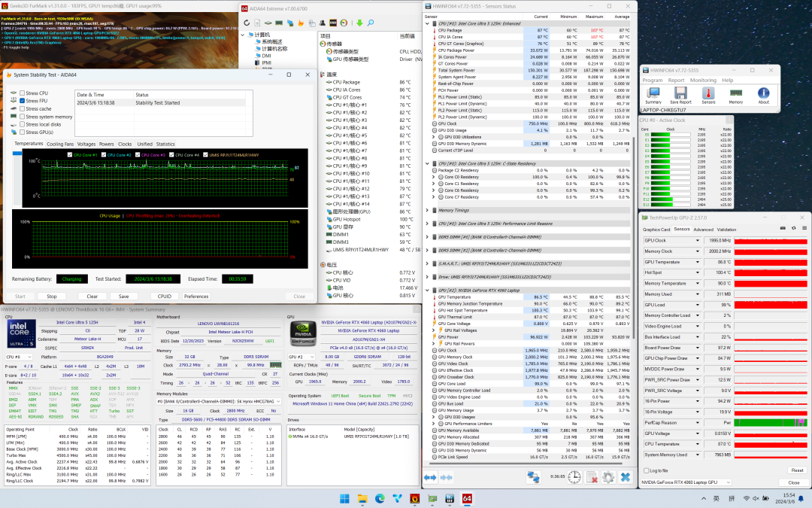Open the GPU-Z graphics card selector dropdown
812x508 pixels.
pyautogui.click(x=722, y=482)
